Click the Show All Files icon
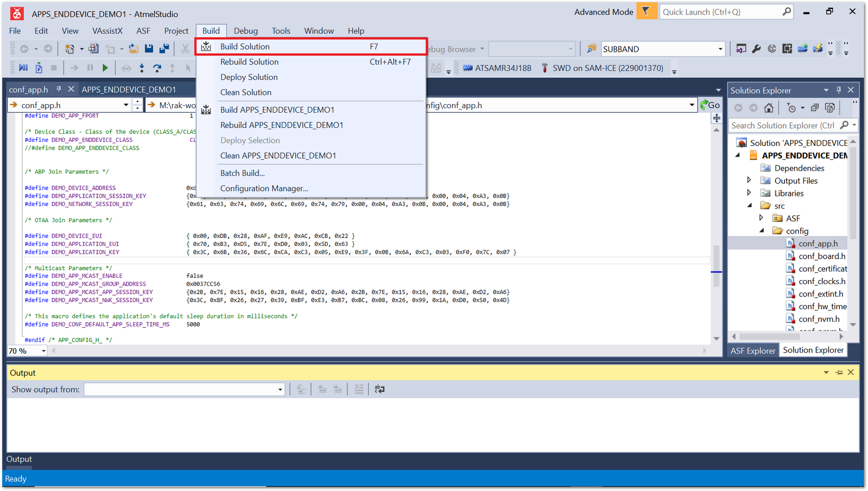Screen dimensions: 868x491 pyautogui.click(x=830, y=108)
